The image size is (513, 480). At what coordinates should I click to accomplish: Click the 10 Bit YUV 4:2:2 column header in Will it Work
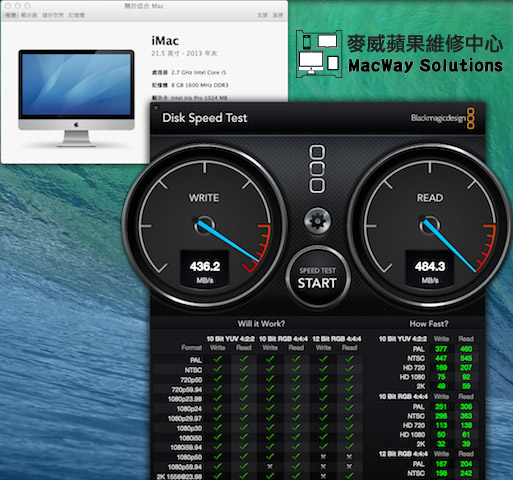point(230,339)
